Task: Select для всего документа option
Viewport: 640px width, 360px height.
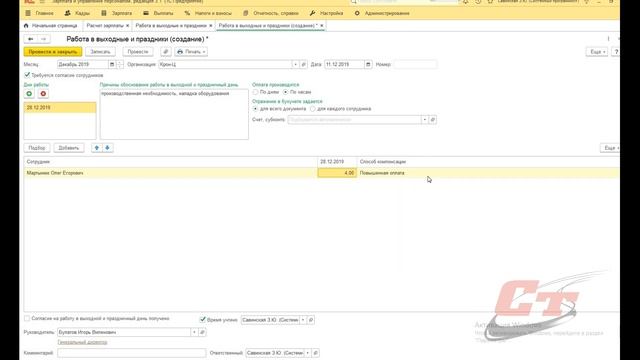Action: pyautogui.click(x=256, y=109)
